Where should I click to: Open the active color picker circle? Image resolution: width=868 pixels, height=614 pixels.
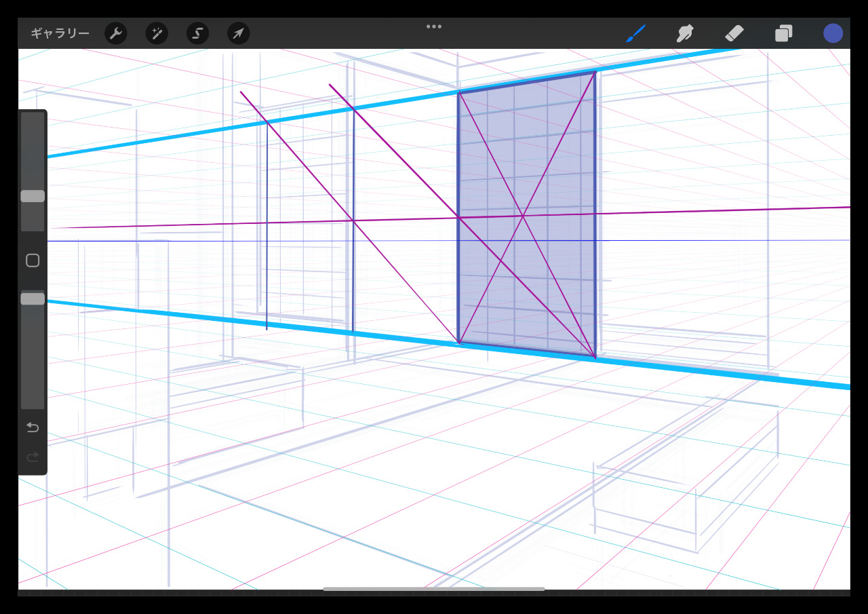coord(833,33)
